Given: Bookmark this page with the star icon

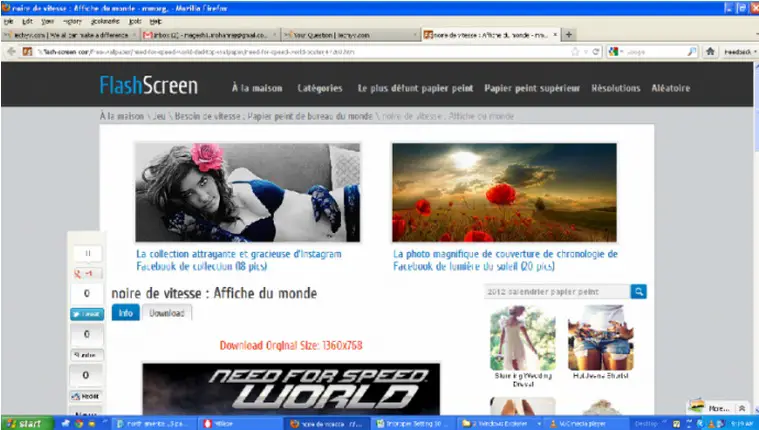Looking at the screenshot, I should pyautogui.click(x=575, y=51).
